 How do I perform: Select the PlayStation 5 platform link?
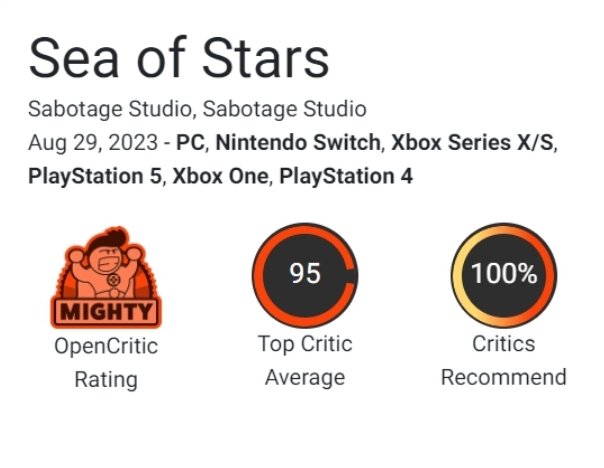pos(94,177)
